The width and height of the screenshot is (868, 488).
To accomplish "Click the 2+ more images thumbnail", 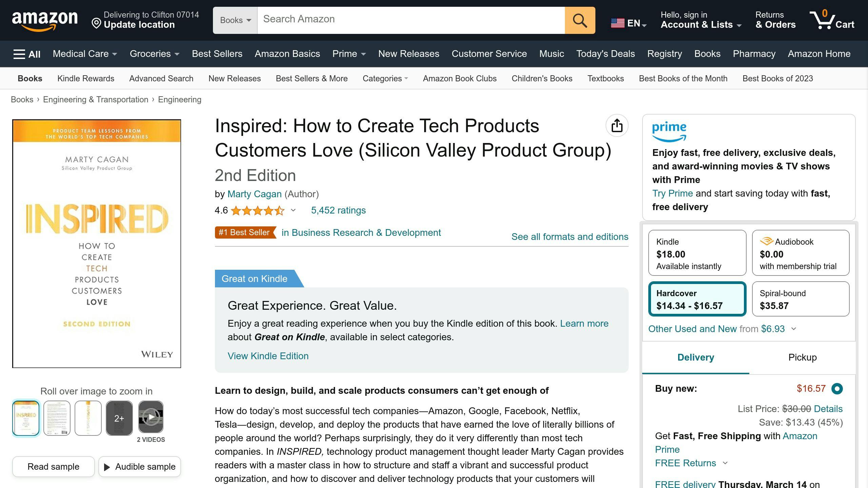I will (119, 418).
